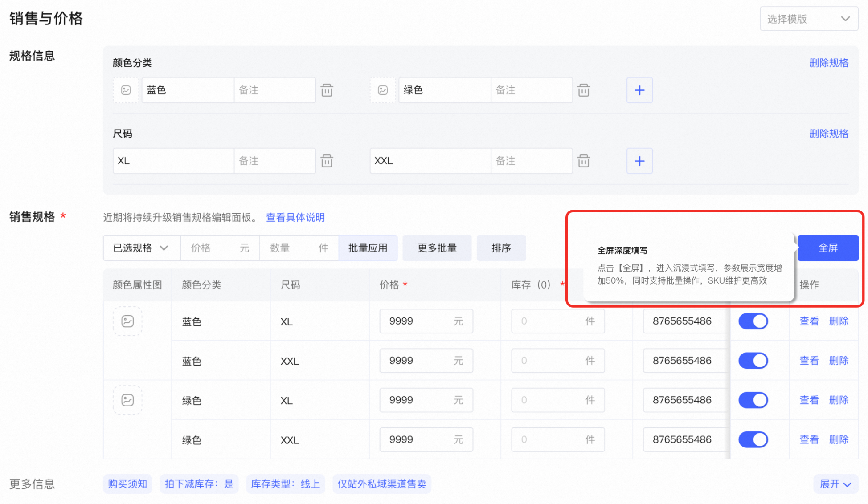868x504 pixels.
Task: Click the 排序 button
Action: click(501, 248)
